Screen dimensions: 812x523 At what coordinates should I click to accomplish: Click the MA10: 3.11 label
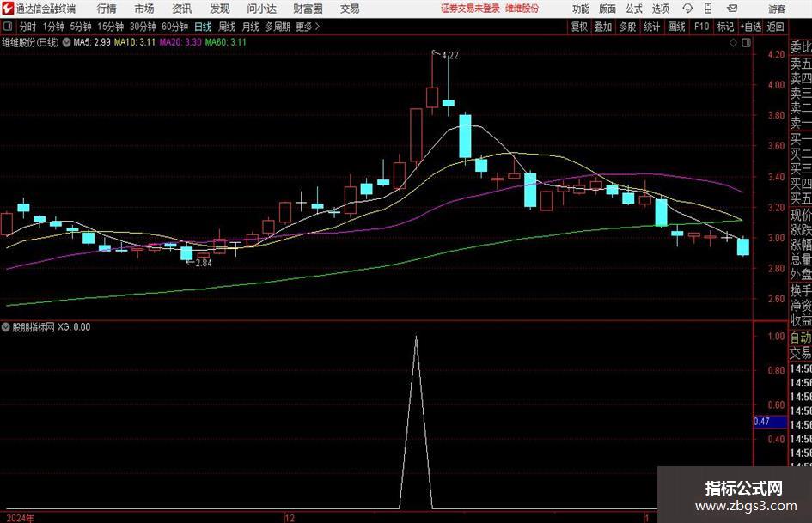[135, 42]
